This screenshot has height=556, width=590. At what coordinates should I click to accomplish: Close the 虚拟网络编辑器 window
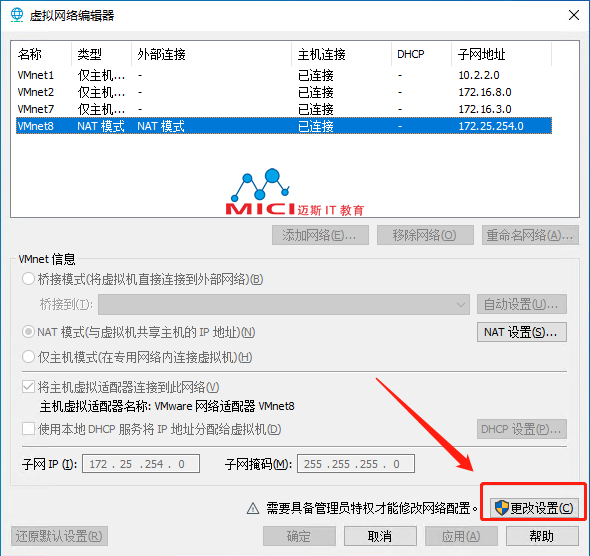pos(574,15)
